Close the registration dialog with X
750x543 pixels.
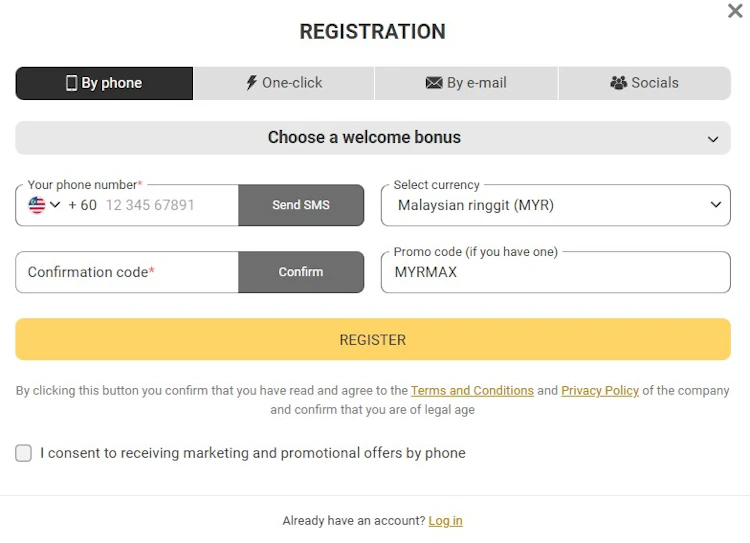[735, 11]
